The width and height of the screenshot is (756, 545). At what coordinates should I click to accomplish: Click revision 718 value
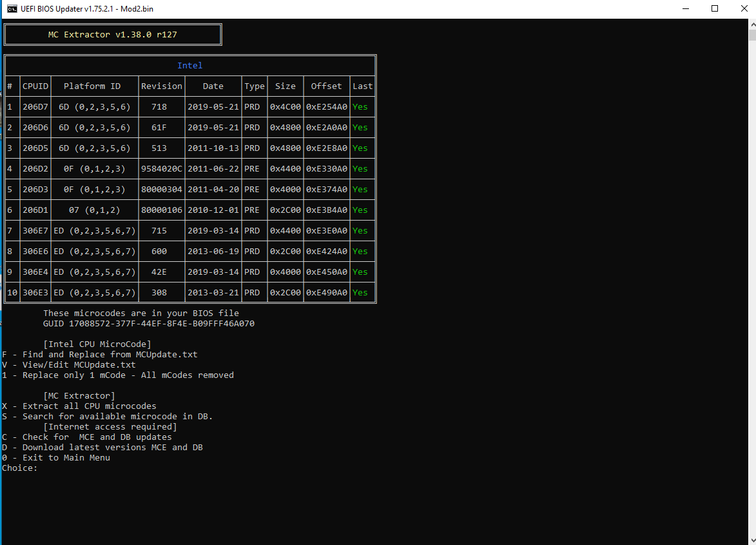point(159,107)
